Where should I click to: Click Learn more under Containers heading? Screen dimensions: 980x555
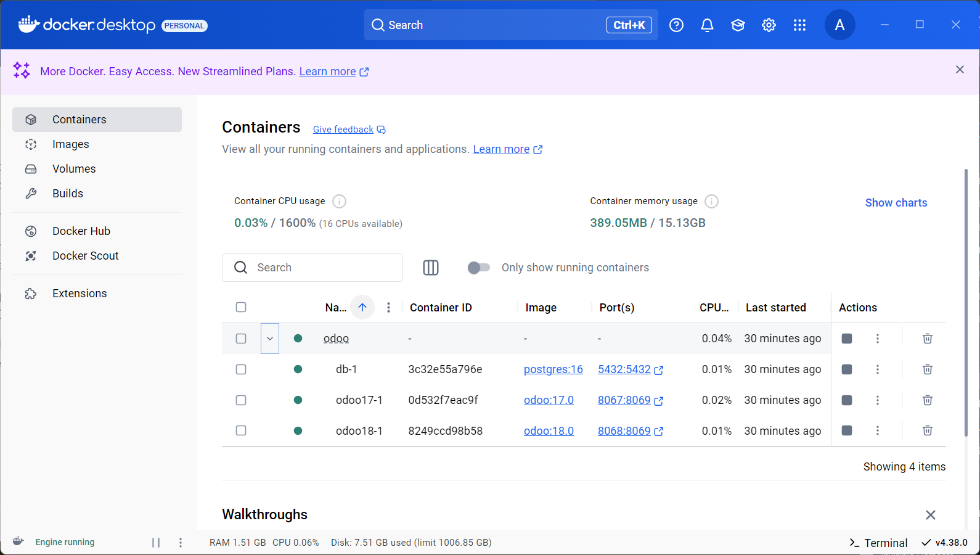tap(507, 149)
